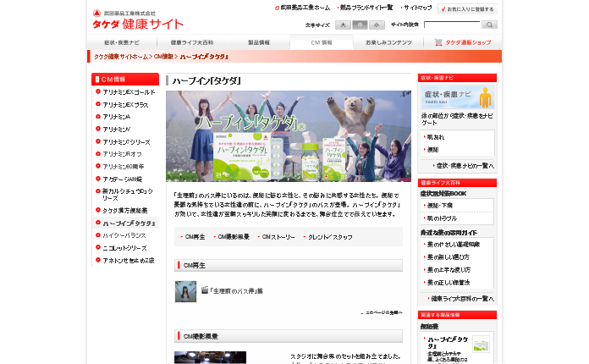Screen dimensions: 589x364
Task: Open 製品ブランドサイト一覧 link
Action: [366, 8]
